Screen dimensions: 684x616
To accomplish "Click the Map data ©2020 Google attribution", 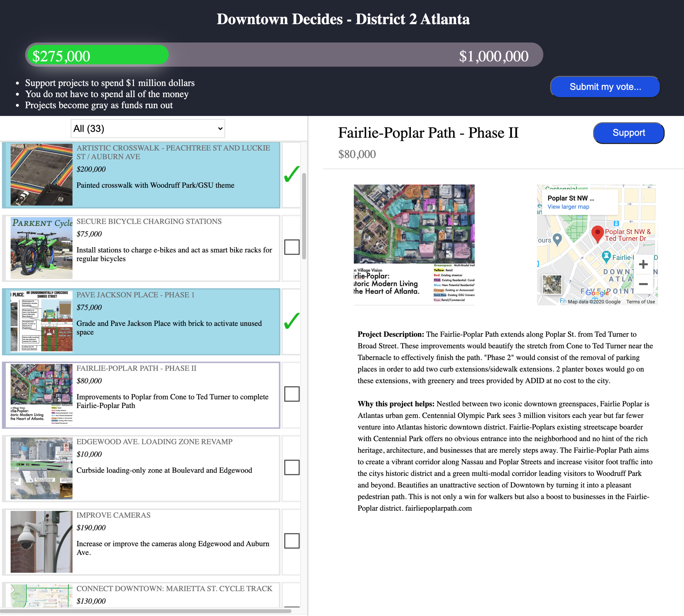I will click(x=594, y=302).
